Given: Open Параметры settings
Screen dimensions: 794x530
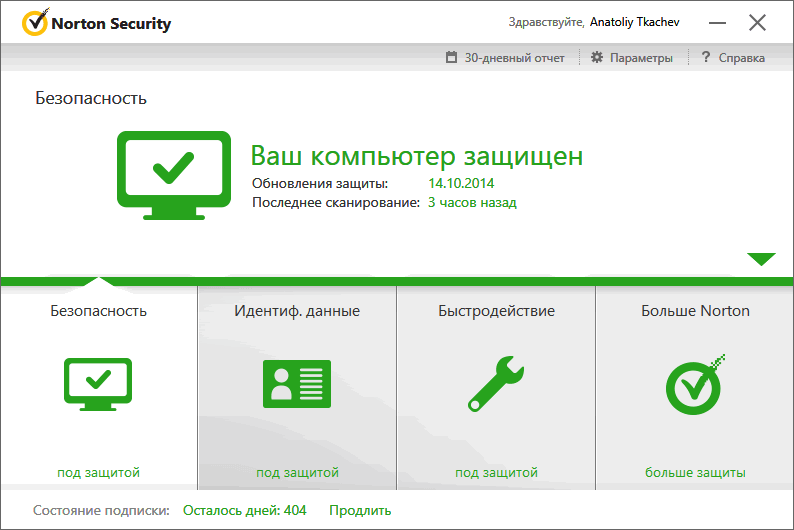Looking at the screenshot, I should pyautogui.click(x=641, y=58).
